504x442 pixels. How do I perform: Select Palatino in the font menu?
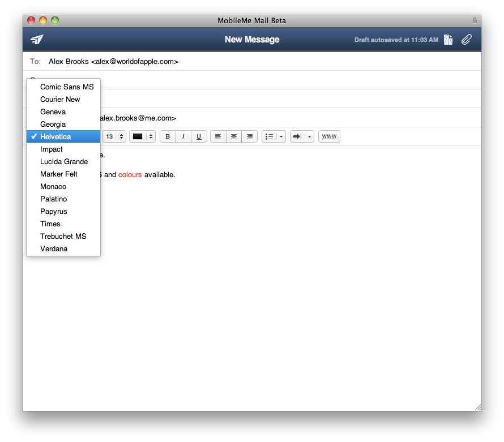point(63,199)
